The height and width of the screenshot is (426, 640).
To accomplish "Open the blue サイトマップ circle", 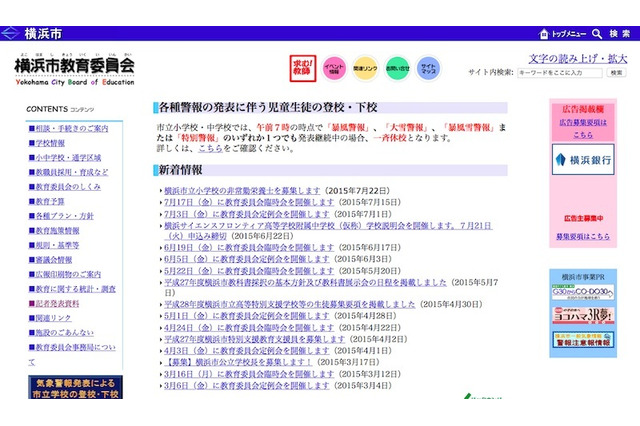I will pos(428,69).
